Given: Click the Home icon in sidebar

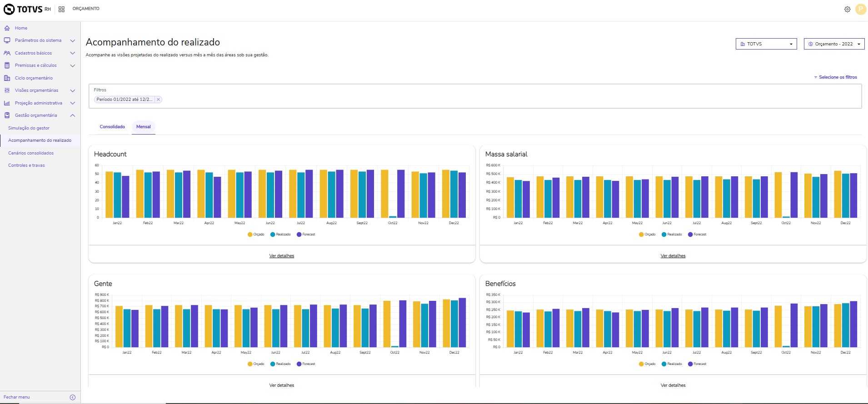Looking at the screenshot, I should [7, 28].
